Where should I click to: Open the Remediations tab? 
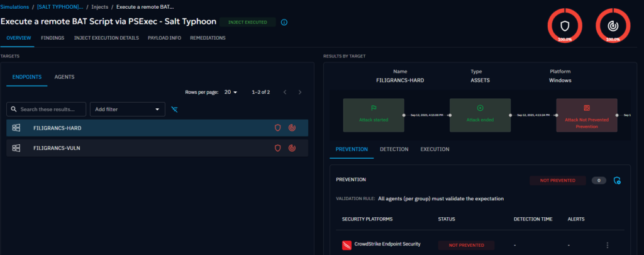[x=209, y=38]
